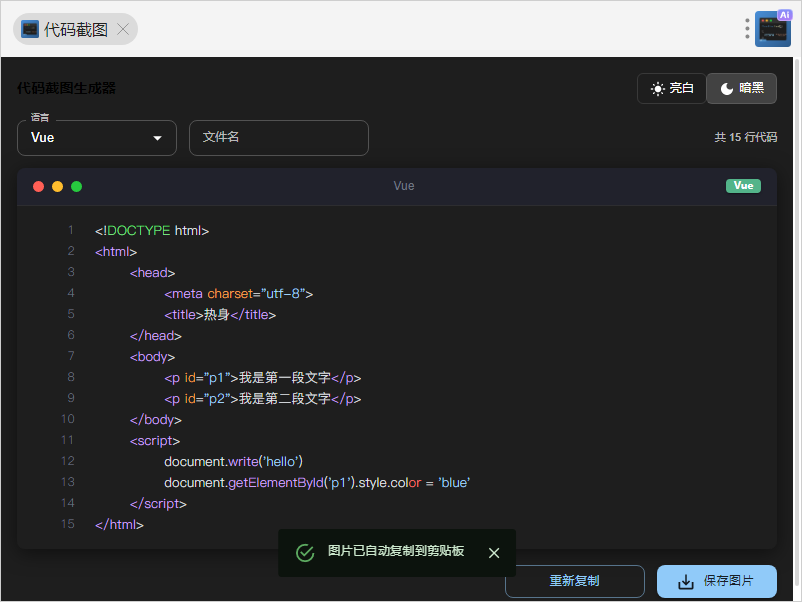This screenshot has height=602, width=802.
Task: Click the 保存图片 button
Action: [716, 581]
